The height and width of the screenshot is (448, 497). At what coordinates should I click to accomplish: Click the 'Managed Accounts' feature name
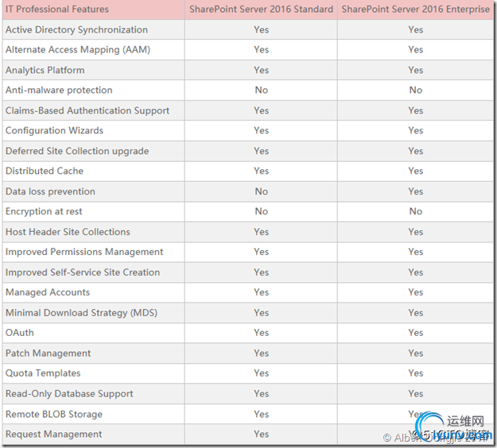coord(48,292)
